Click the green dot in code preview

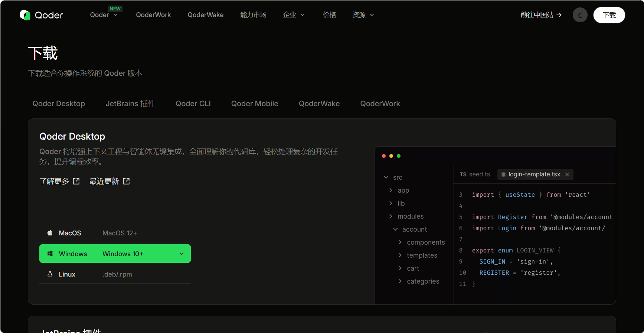click(x=399, y=156)
